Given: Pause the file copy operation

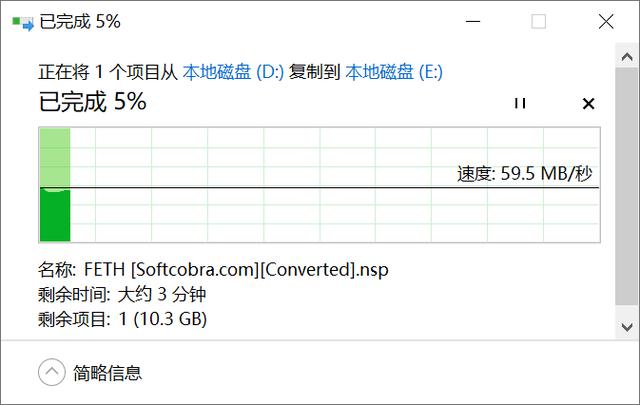Looking at the screenshot, I should pyautogui.click(x=519, y=103).
